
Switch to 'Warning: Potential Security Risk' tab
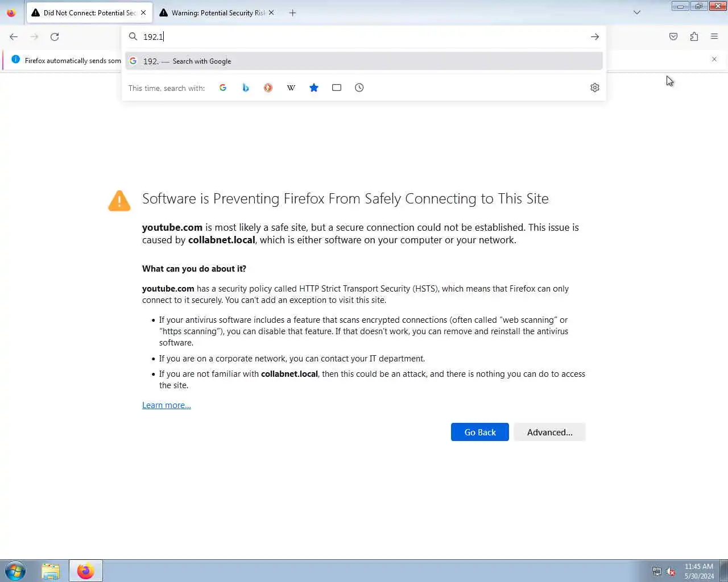pos(218,13)
